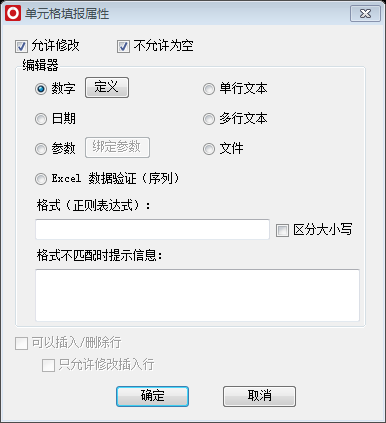Click the 格式不匹配时提示信息 text area
386x423 pixels.
pyautogui.click(x=197, y=295)
